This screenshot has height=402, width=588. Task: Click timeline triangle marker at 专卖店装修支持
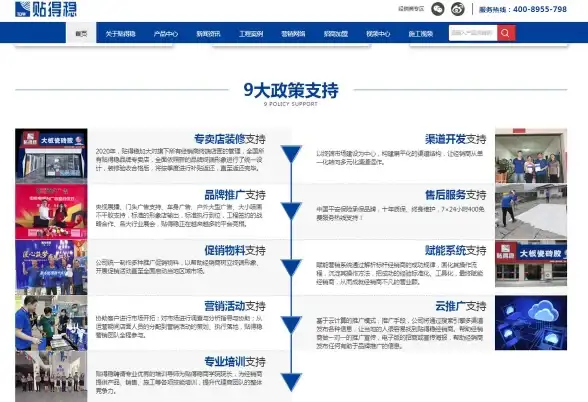[x=291, y=153]
